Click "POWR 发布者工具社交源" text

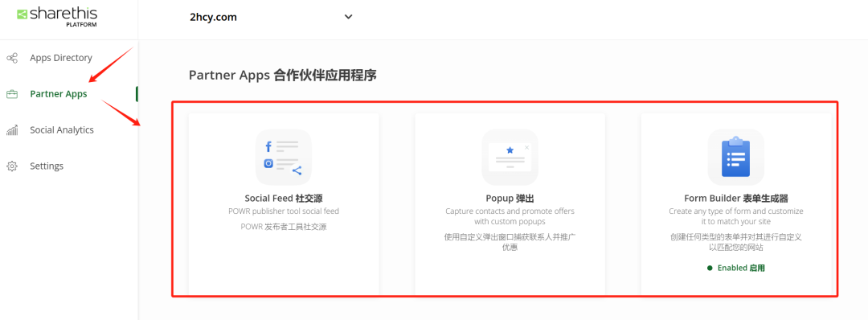click(x=284, y=227)
